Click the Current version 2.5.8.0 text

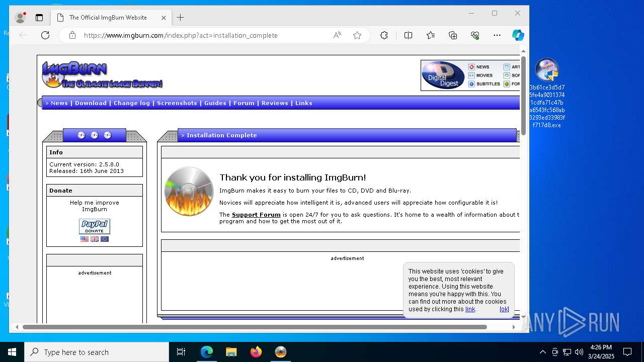click(84, 164)
